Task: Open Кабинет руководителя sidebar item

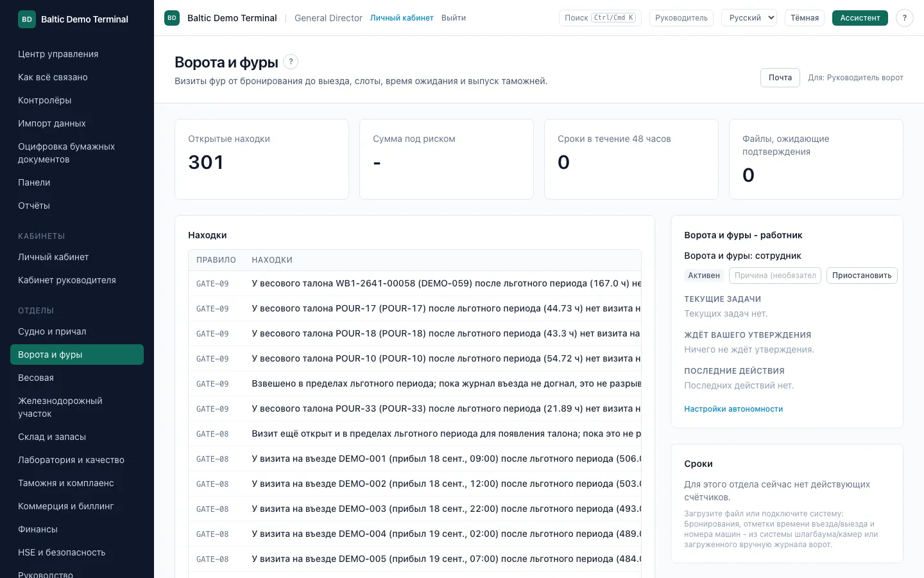Action: (x=77, y=280)
